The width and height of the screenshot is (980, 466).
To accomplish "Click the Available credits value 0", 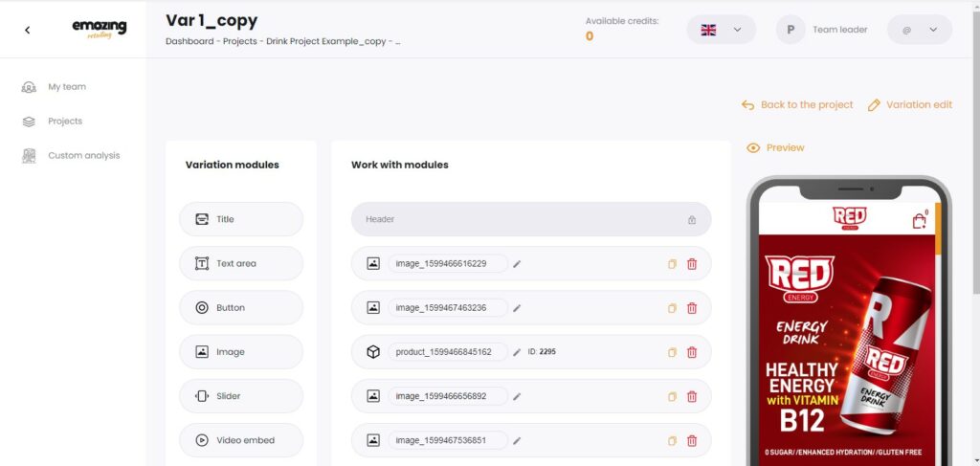I will coord(590,36).
